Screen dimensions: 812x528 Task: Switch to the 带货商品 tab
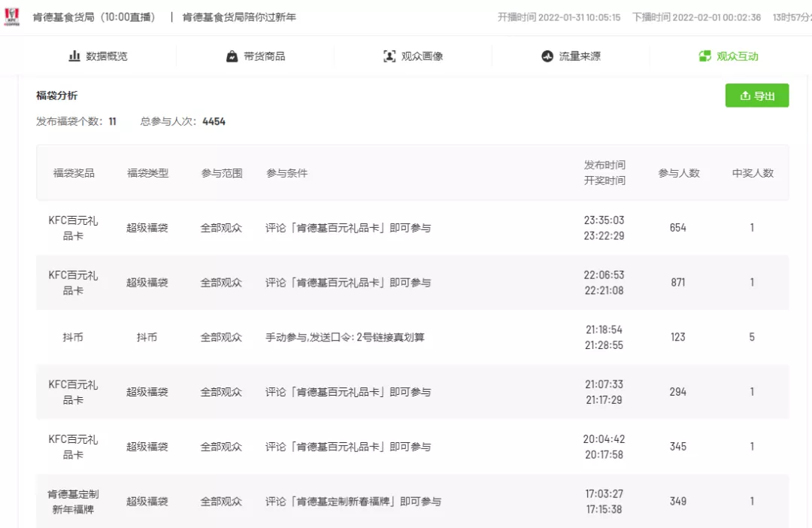pyautogui.click(x=256, y=56)
